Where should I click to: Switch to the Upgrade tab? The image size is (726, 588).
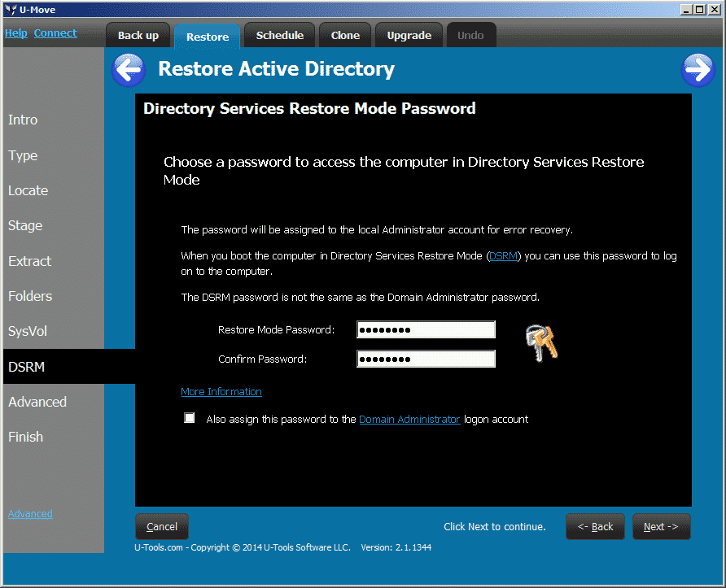(x=409, y=35)
